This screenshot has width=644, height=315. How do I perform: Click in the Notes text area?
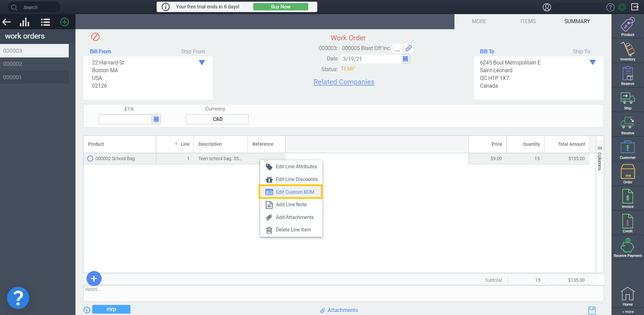click(x=343, y=294)
